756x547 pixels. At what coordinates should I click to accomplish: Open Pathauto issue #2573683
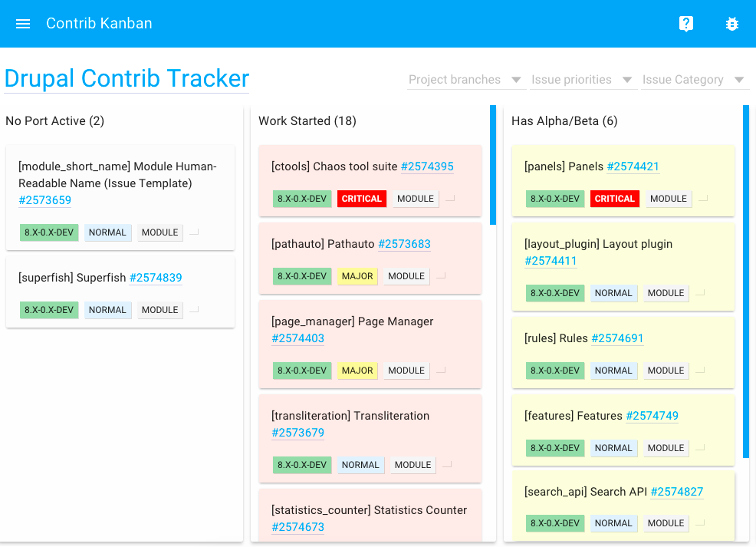coord(404,244)
